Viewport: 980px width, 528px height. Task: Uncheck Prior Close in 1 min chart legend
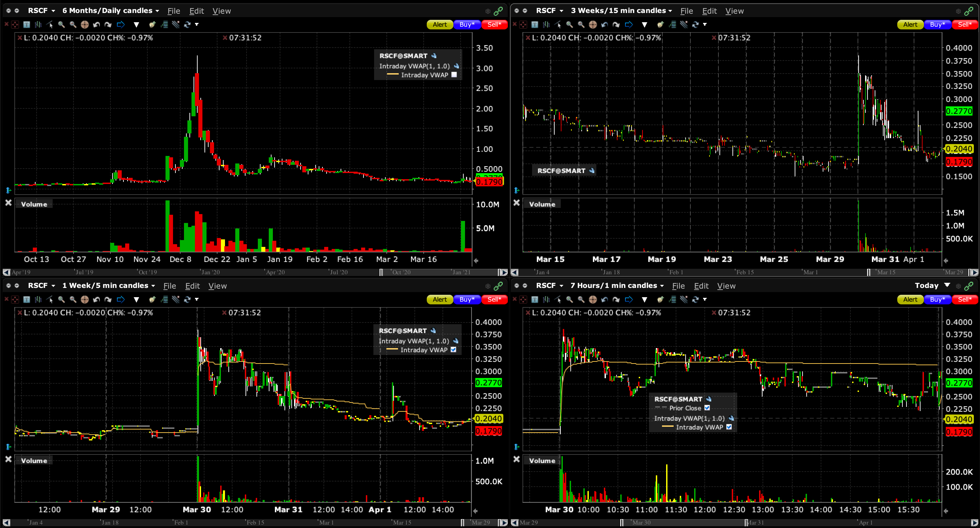point(707,408)
